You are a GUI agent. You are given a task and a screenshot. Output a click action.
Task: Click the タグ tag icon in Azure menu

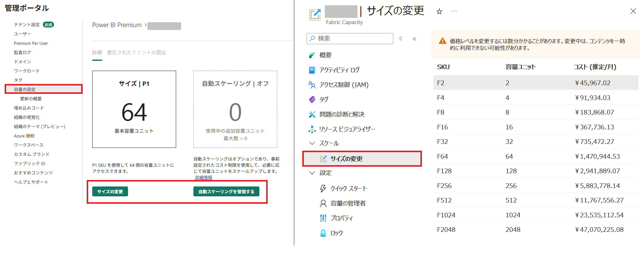tap(312, 99)
